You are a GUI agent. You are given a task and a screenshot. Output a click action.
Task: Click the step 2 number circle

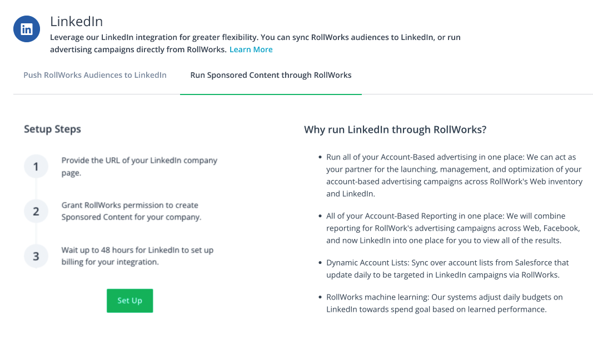point(36,211)
